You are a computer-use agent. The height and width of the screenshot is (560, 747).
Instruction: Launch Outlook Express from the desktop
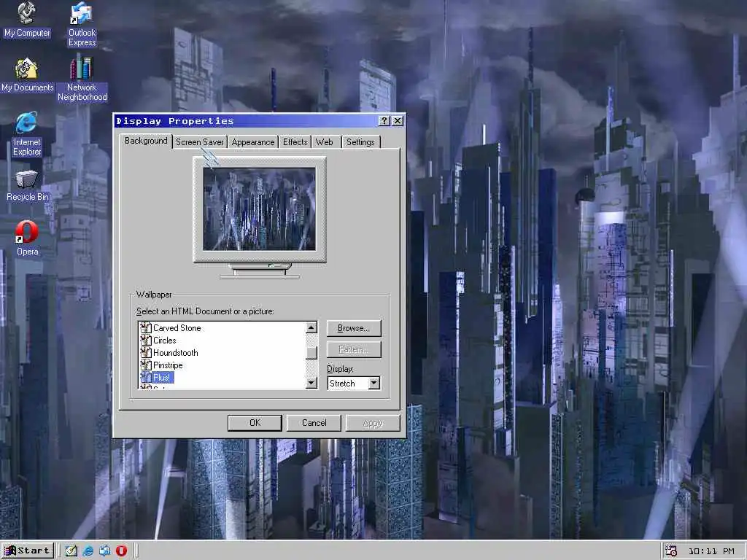pyautogui.click(x=82, y=24)
